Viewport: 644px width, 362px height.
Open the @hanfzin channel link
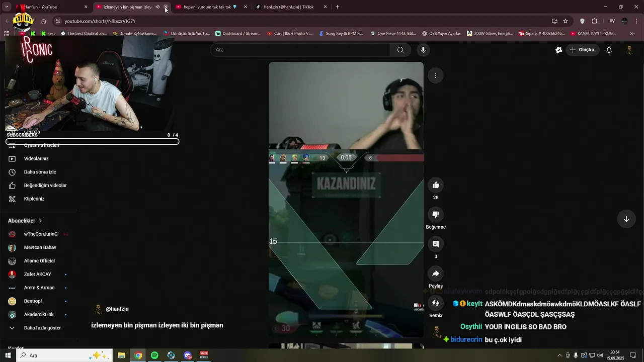[117, 309]
